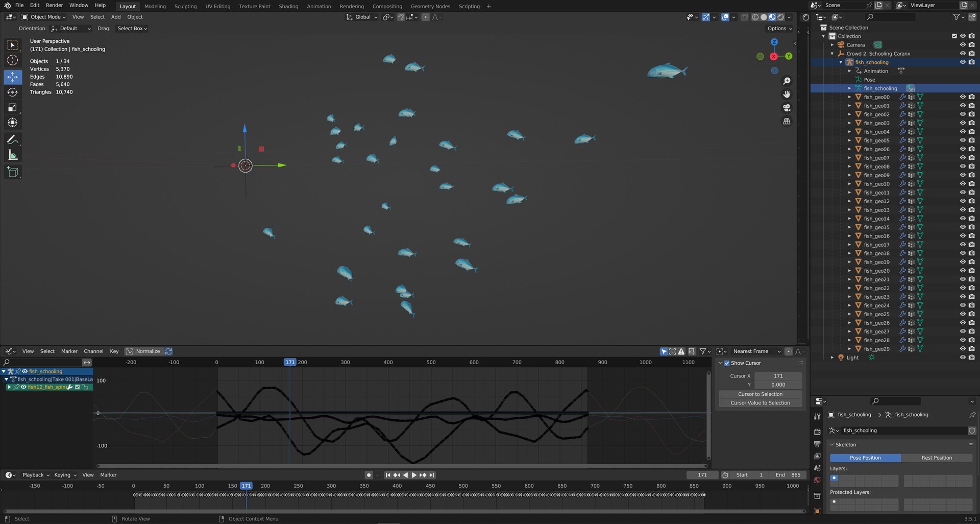Click Cursor to Selection button

[760, 394]
